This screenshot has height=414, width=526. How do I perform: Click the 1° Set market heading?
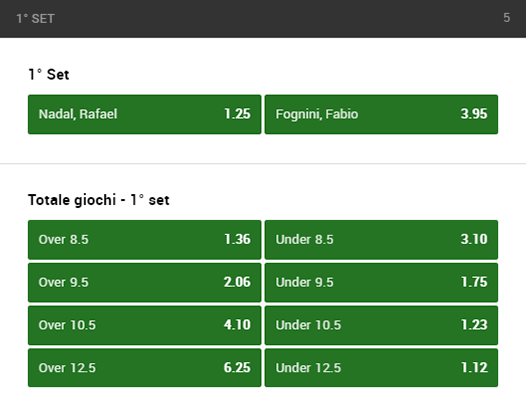[x=49, y=74]
